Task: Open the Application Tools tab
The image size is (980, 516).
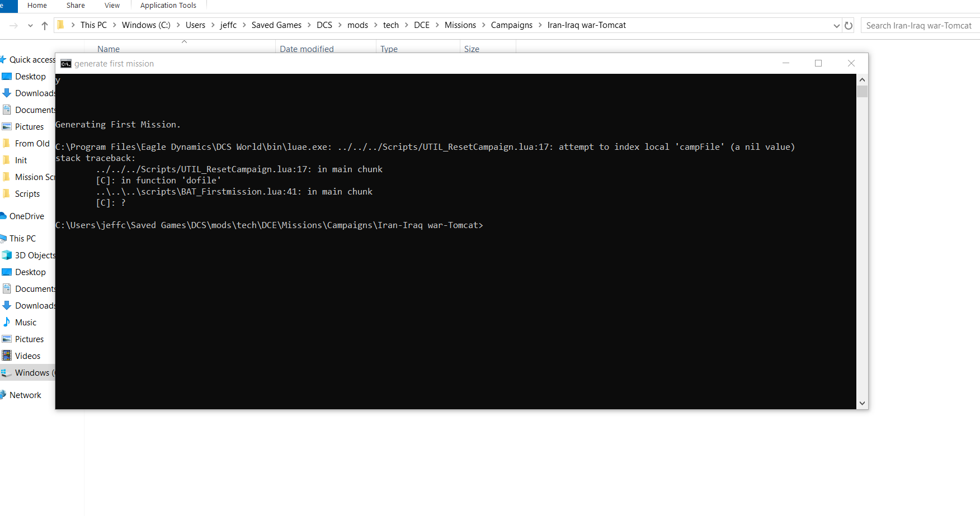Action: pyautogui.click(x=168, y=6)
